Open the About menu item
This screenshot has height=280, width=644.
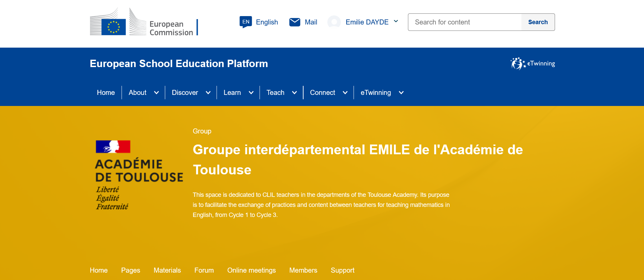[137, 93]
